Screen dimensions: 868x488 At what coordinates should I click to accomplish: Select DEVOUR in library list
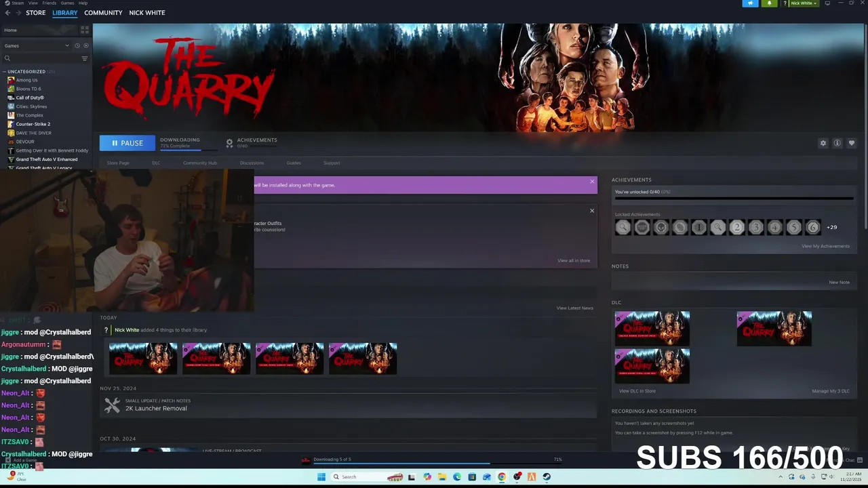25,142
